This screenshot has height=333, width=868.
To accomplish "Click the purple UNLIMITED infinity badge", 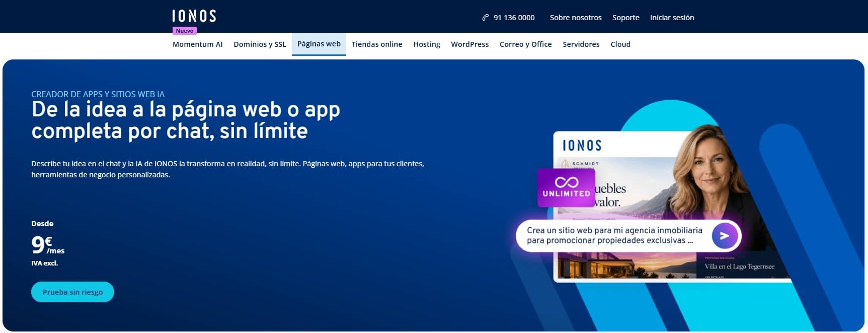I will [x=566, y=187].
